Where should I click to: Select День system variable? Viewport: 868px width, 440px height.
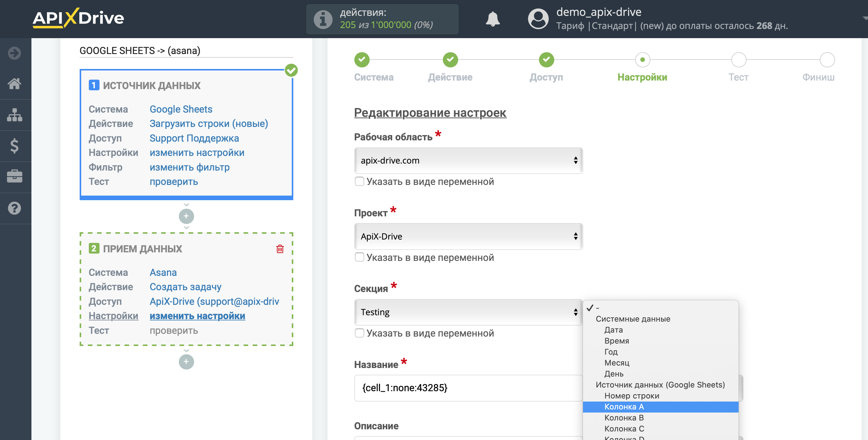[660, 374]
